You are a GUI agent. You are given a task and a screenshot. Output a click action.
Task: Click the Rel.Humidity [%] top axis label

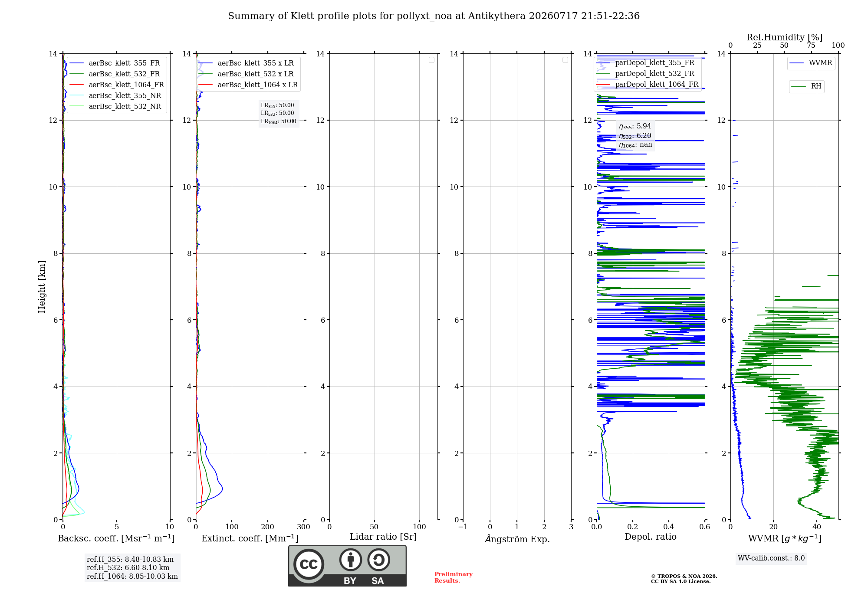pos(784,37)
